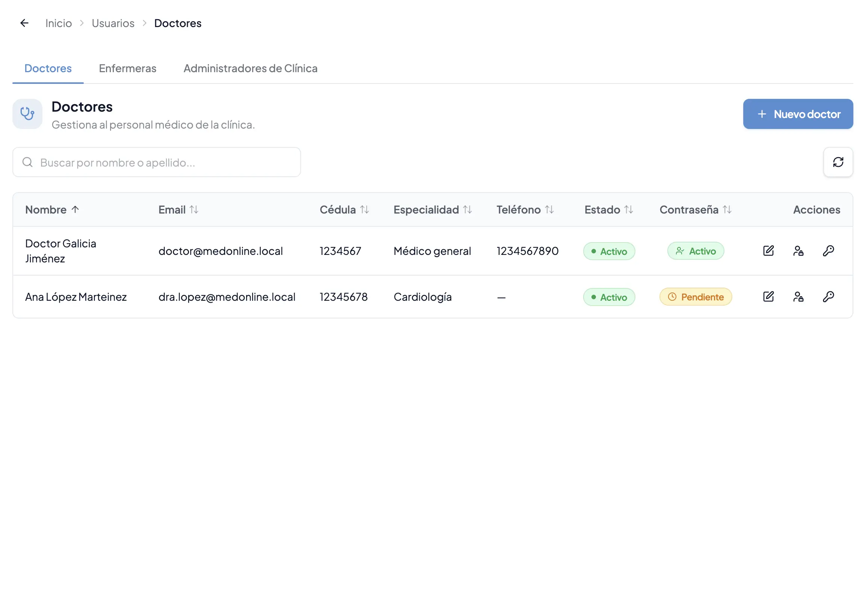Sort table by Email column
Viewport: 868px width, 597px height.
pyautogui.click(x=178, y=209)
